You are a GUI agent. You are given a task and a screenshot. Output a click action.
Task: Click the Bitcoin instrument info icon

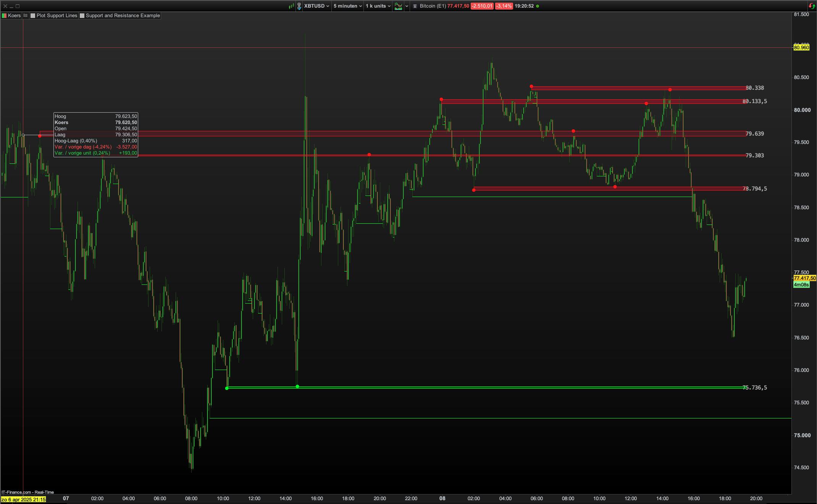415,6
